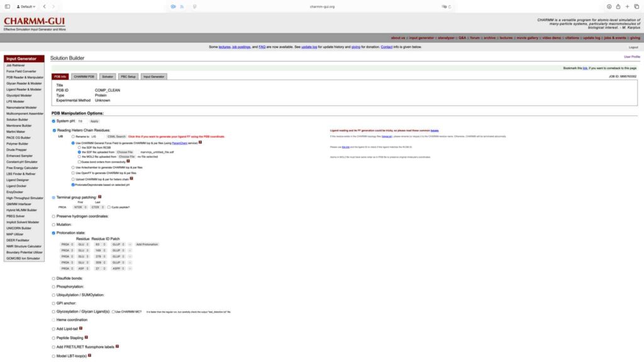Open help icon beside Add Lipid-tail
The height and width of the screenshot is (362, 644).
pos(80,329)
